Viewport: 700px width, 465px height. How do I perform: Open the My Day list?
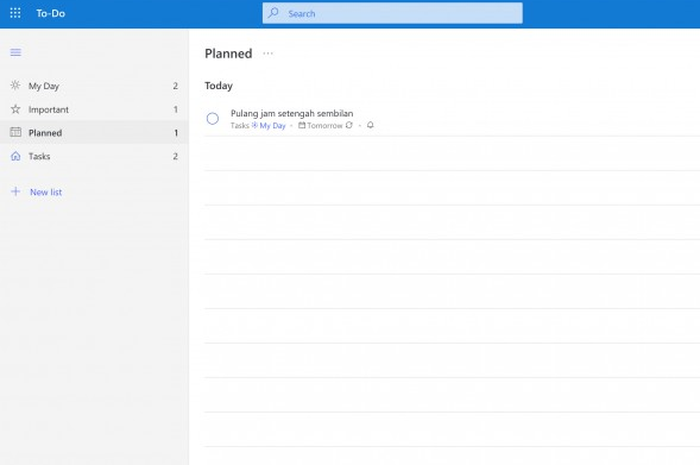pyautogui.click(x=94, y=86)
